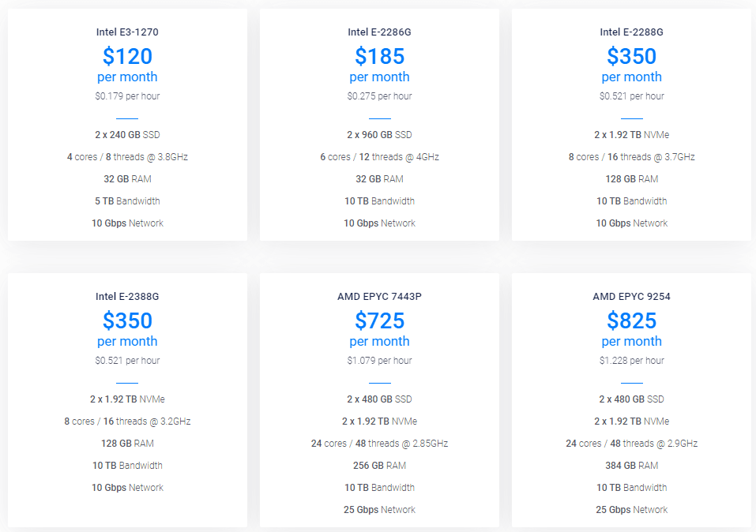This screenshot has height=532, width=756.
Task: Click the 5 TB Bandwidth line
Action: pos(127,201)
